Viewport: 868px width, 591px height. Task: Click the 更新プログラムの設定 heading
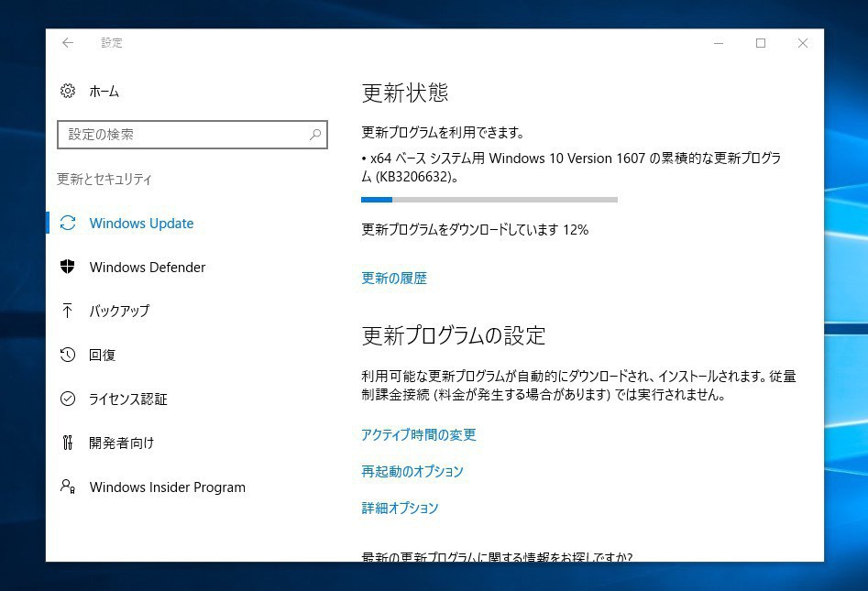tap(454, 335)
